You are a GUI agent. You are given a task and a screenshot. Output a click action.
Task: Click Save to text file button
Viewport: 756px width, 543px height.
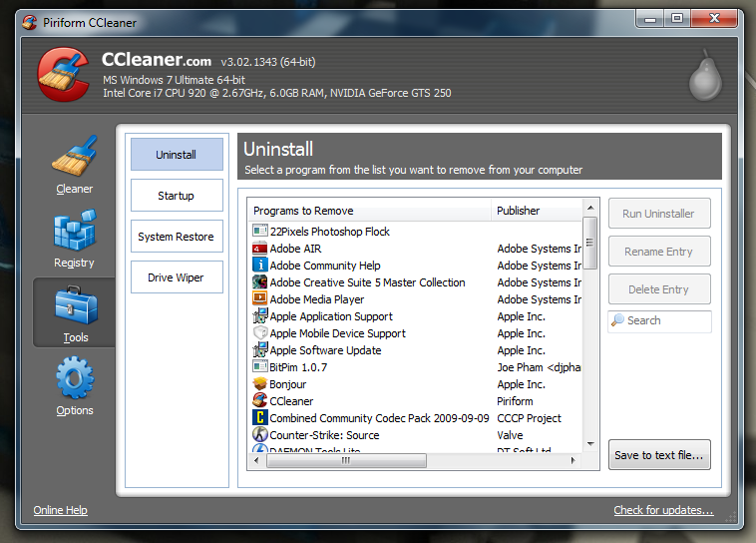click(659, 455)
